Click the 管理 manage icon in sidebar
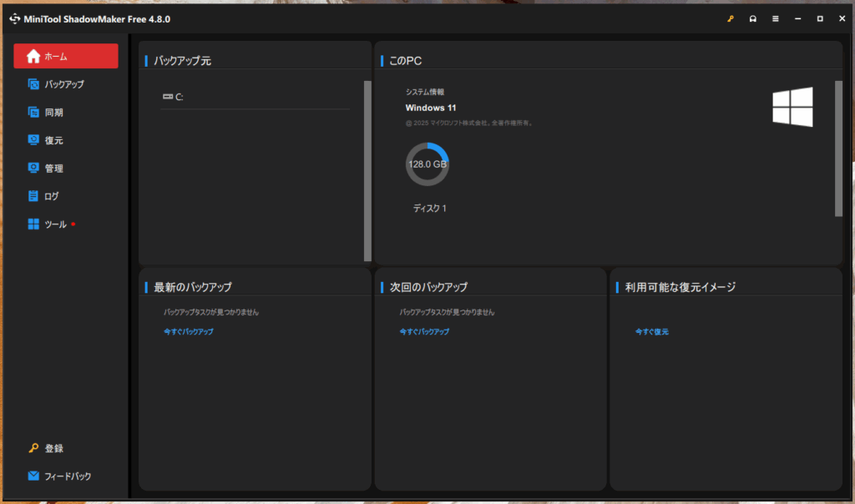The height and width of the screenshot is (504, 855). 33,168
